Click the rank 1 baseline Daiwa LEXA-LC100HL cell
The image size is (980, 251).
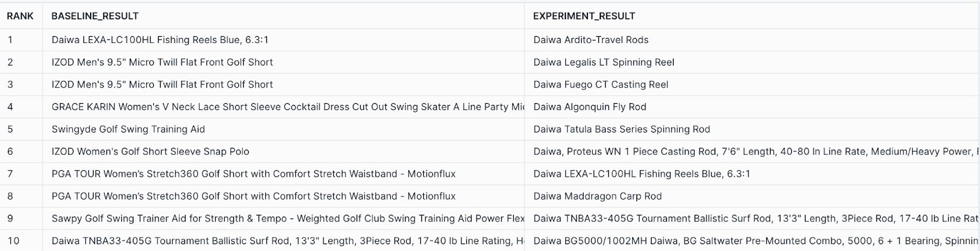[x=160, y=40]
